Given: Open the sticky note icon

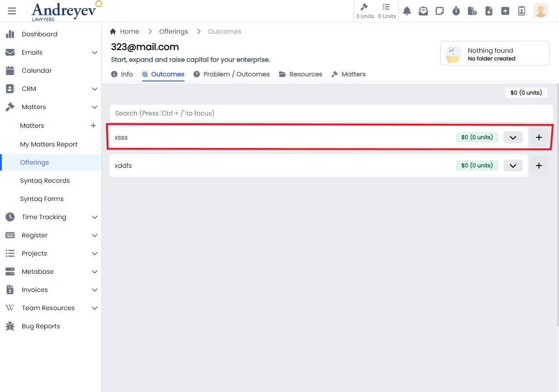Looking at the screenshot, I should (x=440, y=11).
